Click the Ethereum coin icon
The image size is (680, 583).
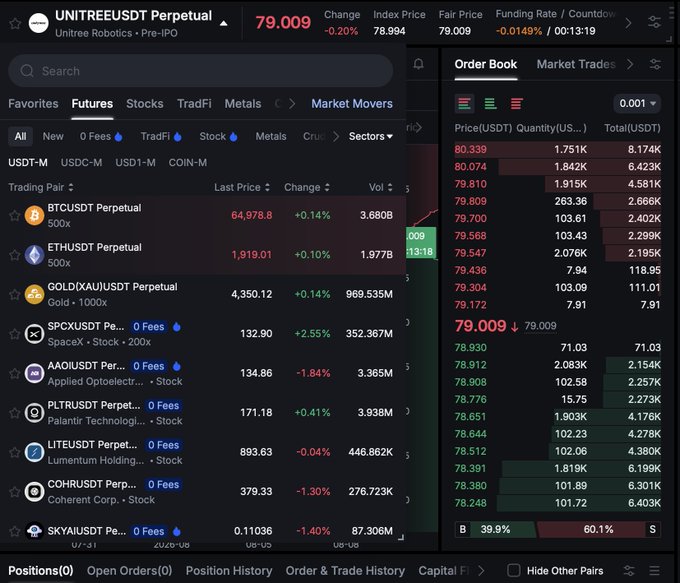[x=34, y=255]
